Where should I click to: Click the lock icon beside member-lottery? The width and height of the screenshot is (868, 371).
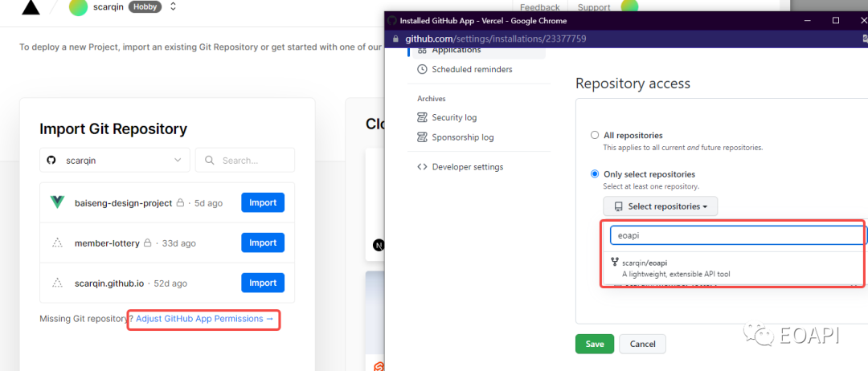coord(147,243)
